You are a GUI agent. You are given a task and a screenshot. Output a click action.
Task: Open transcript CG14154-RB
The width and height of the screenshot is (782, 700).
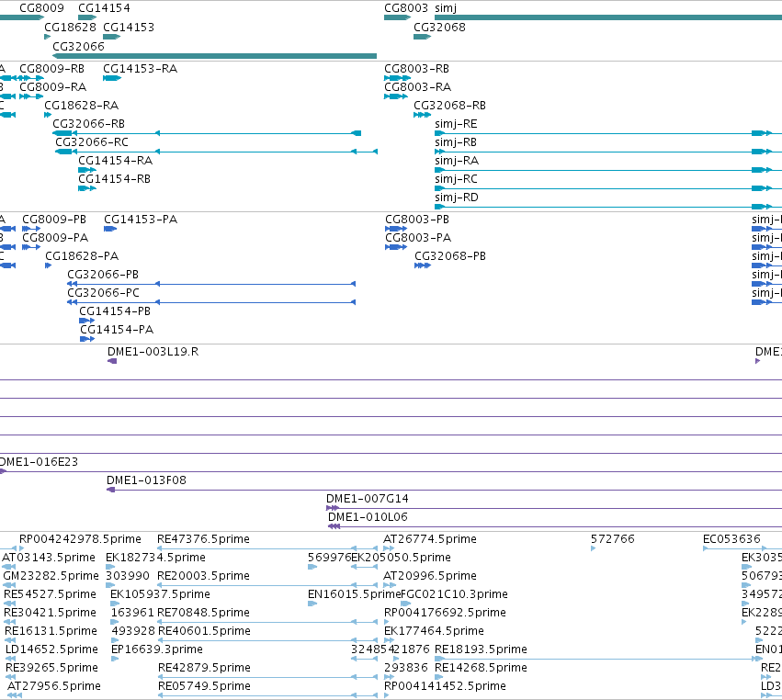point(114,178)
